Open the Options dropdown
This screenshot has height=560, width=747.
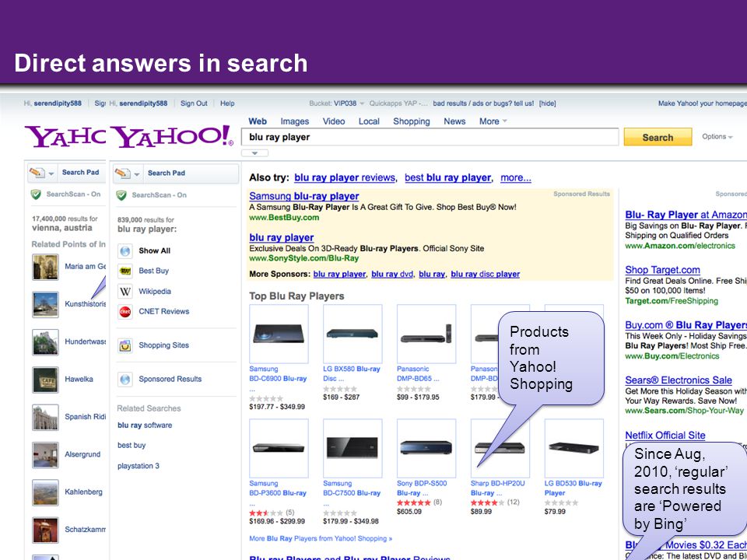717,137
